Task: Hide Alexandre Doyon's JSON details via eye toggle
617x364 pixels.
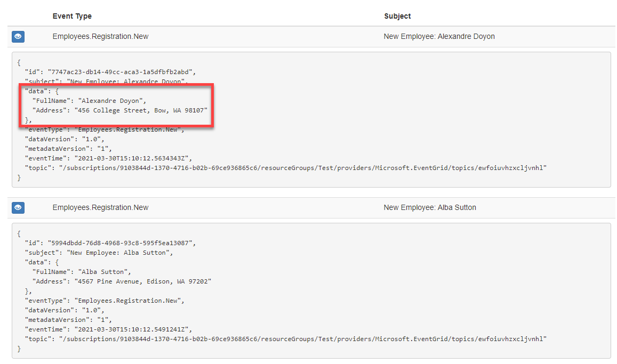Action: pos(18,36)
